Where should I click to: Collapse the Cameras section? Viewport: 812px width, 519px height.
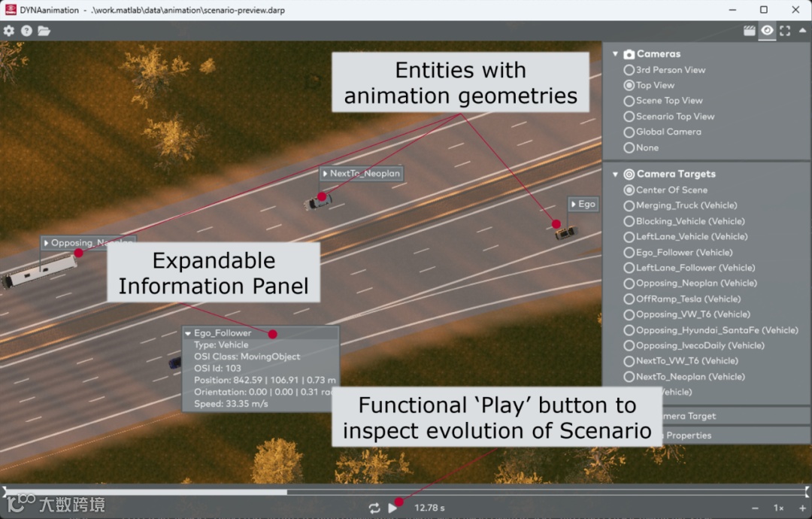pyautogui.click(x=615, y=54)
